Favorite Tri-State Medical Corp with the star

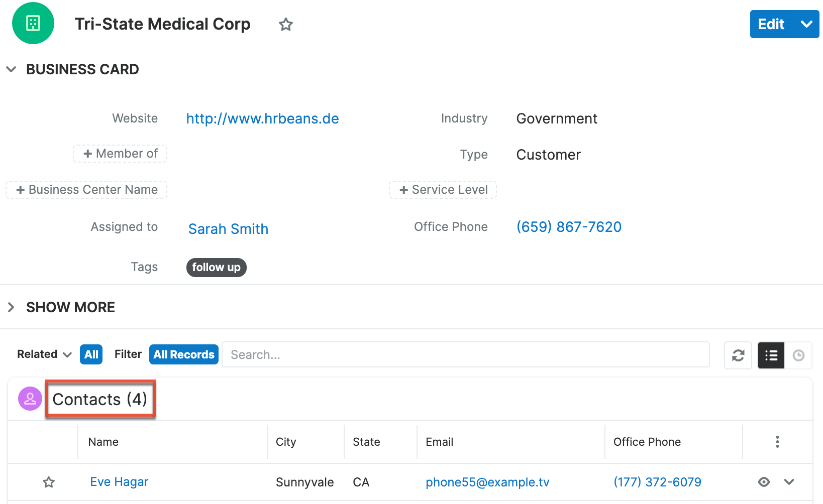click(x=286, y=24)
